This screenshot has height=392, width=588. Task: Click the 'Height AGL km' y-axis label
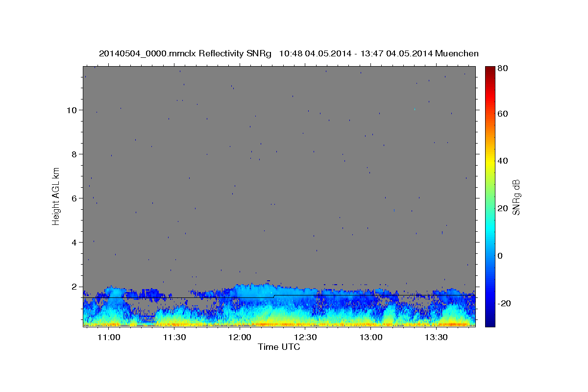pyautogui.click(x=56, y=196)
